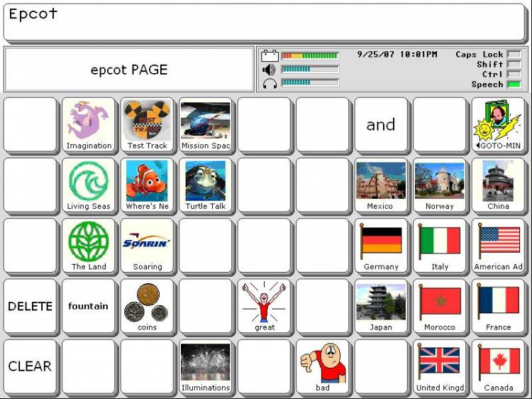Viewport: 532px width, 399px height.
Task: Select the coins tile
Action: [148, 306]
